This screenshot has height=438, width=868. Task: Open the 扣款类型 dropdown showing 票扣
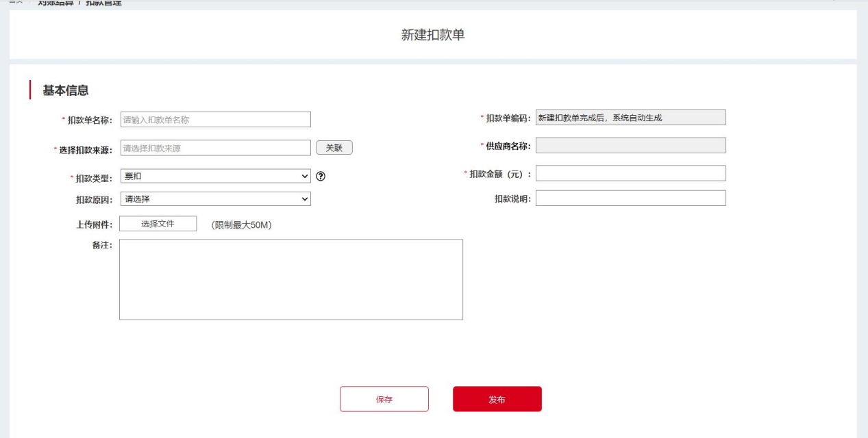[x=215, y=177]
